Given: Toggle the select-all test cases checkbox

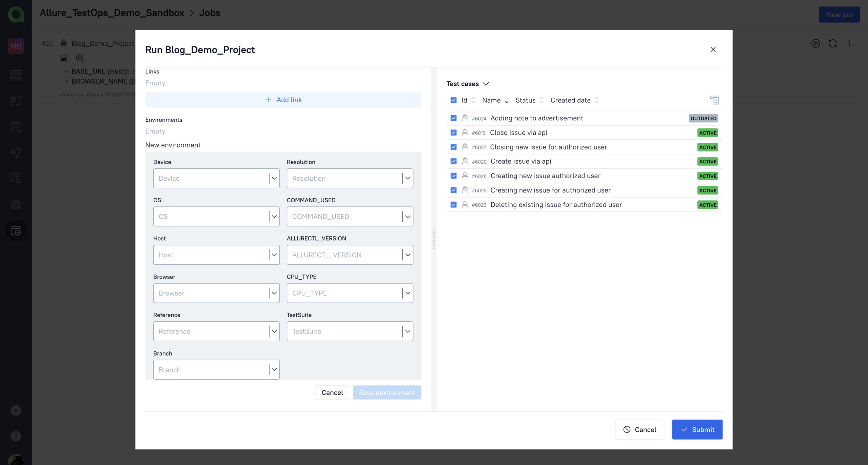Looking at the screenshot, I should (x=453, y=100).
